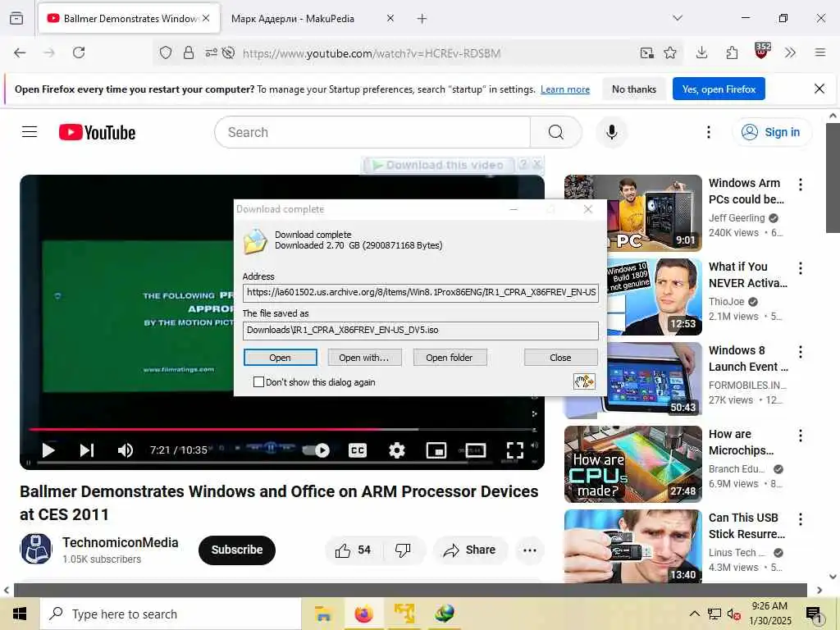
Task: Open YouTube hamburger guide menu
Action: [x=30, y=132]
